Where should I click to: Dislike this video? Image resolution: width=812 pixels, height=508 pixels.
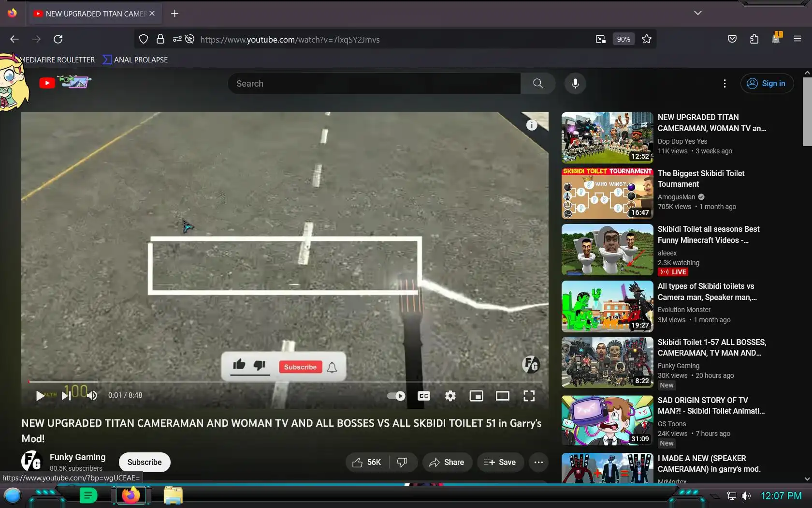pyautogui.click(x=402, y=463)
